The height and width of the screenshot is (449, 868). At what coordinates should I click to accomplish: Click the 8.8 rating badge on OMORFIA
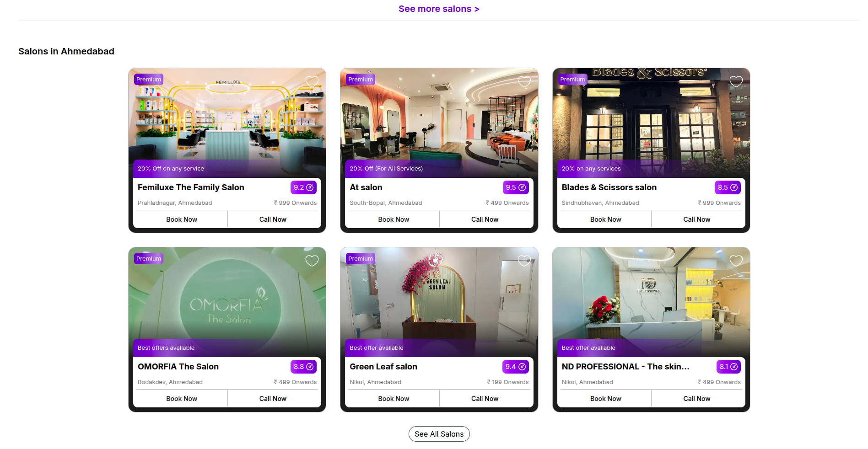pyautogui.click(x=303, y=367)
